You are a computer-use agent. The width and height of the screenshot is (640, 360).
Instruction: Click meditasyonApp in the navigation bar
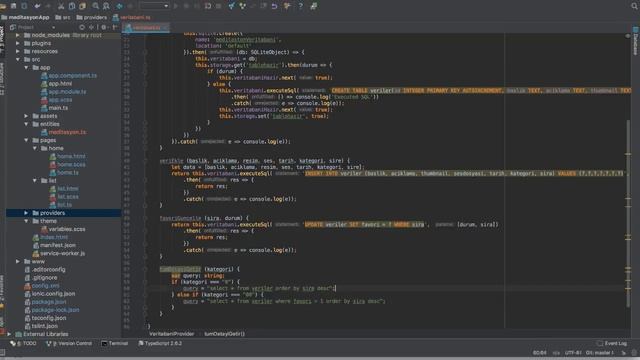pyautogui.click(x=25, y=18)
